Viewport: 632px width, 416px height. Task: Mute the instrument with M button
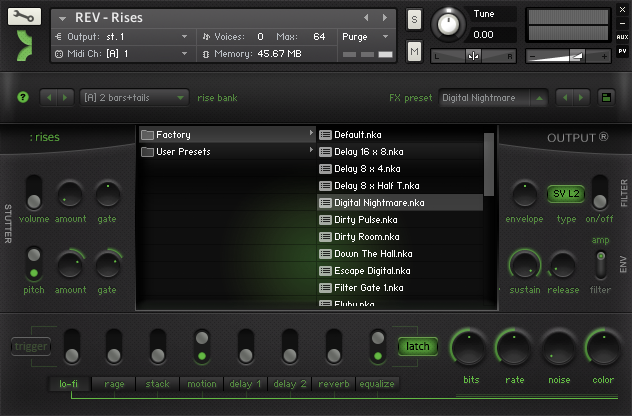point(414,51)
